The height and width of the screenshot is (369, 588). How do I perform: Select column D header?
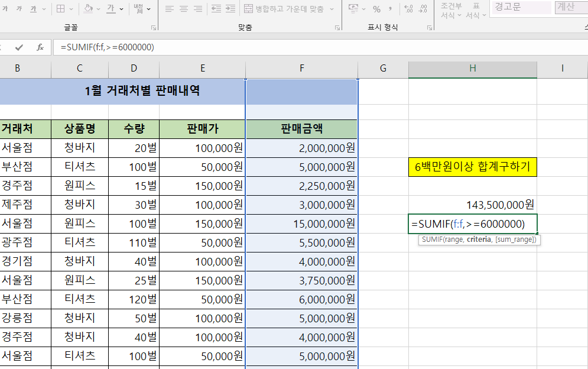click(134, 69)
